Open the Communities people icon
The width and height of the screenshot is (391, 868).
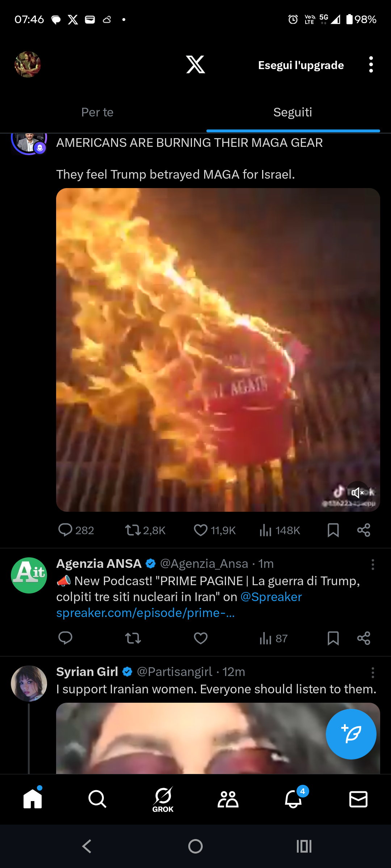[228, 799]
